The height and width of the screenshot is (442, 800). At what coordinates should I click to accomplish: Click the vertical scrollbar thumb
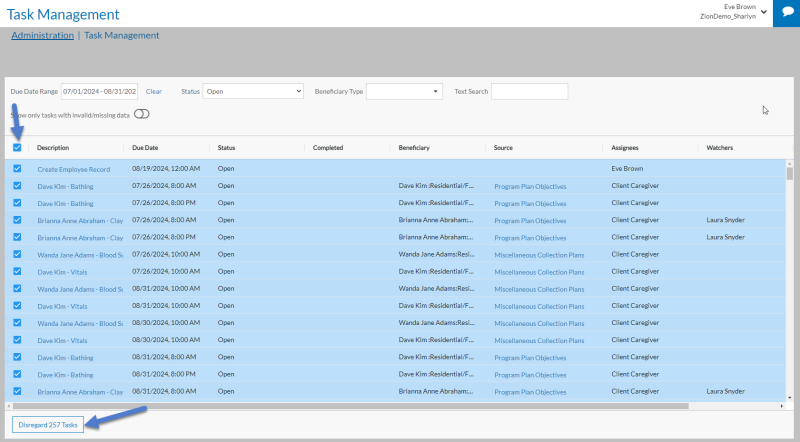click(789, 173)
